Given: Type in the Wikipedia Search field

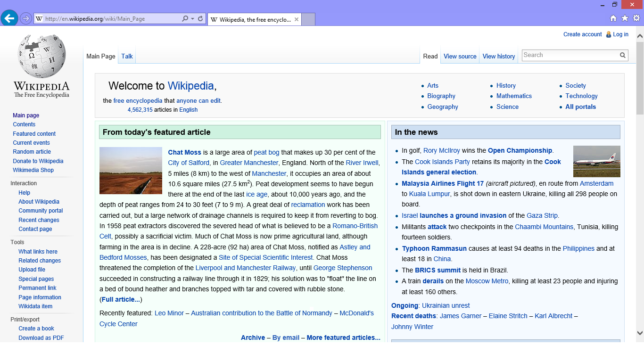Looking at the screenshot, I should coord(570,55).
